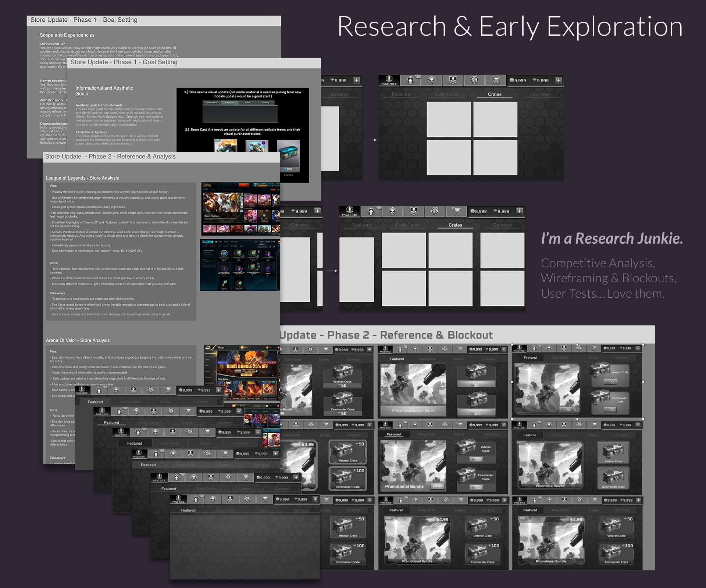This screenshot has width=706, height=588.
Task: Click Commander Crate 100 price bar
Action: coord(476,412)
